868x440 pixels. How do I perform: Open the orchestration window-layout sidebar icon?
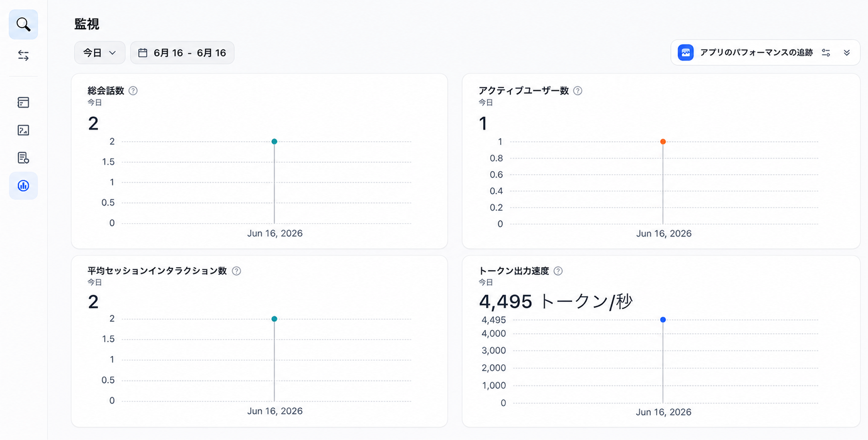(x=23, y=102)
